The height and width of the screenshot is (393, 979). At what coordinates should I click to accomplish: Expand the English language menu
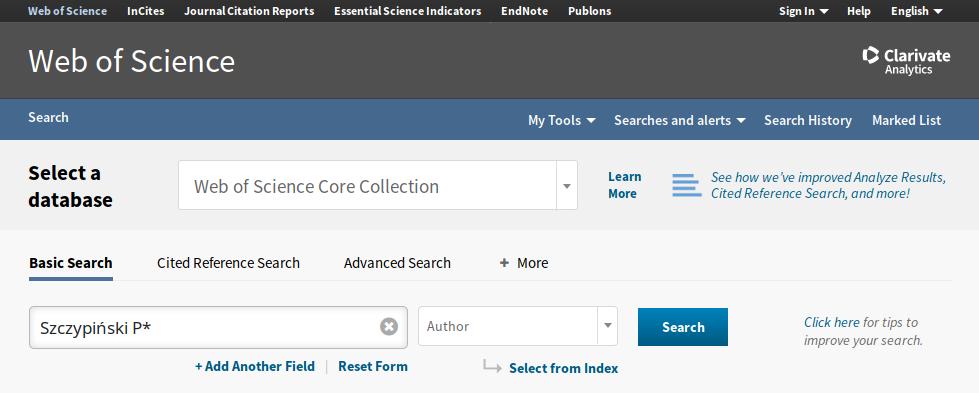tap(917, 11)
